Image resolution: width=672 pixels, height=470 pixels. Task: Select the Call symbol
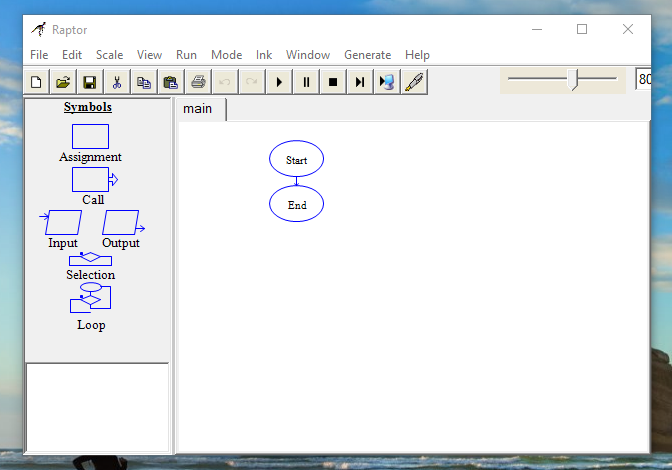[94, 179]
